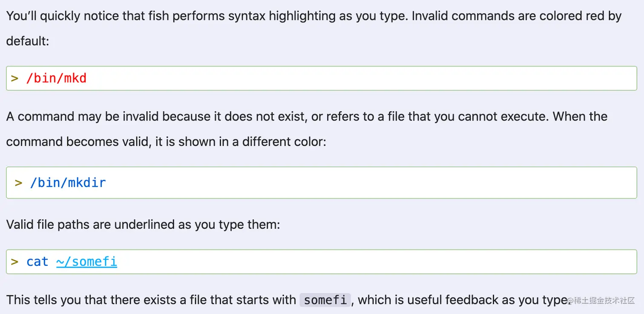Click the prompt symbol before /bin/mkdir
Viewport: 644px width, 314px height.
tap(18, 183)
